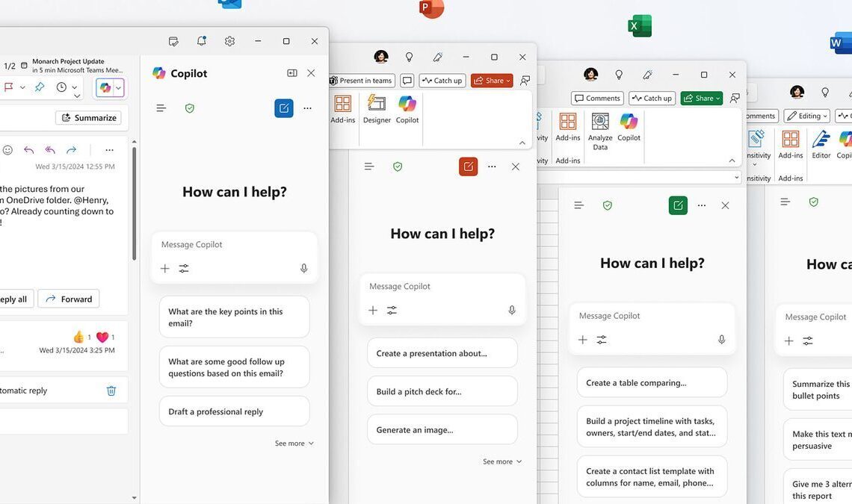The width and height of the screenshot is (852, 504).
Task: Select 'Build a pitch deck for...' suggestion
Action: click(442, 391)
